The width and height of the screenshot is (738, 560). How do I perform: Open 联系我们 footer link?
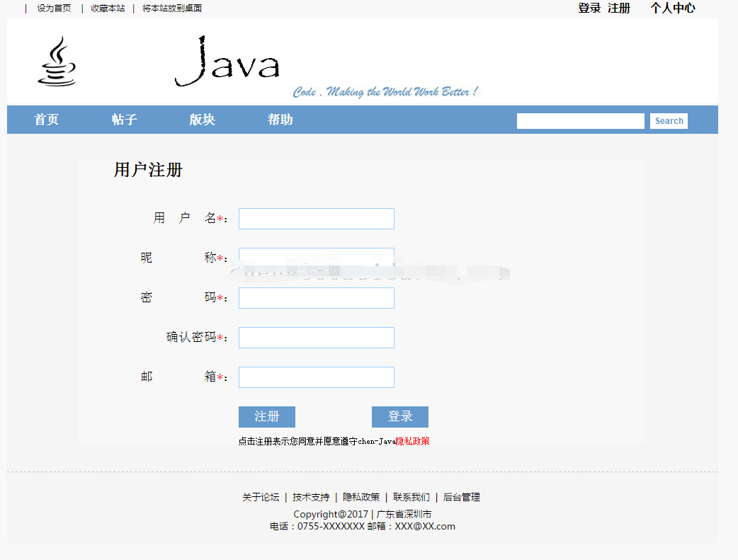[411, 498]
